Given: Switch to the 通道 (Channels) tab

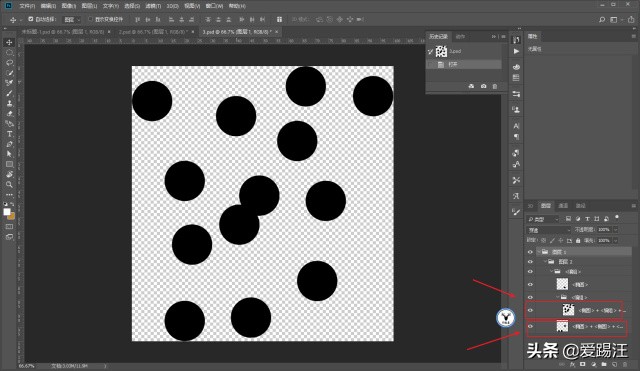Looking at the screenshot, I should 563,206.
